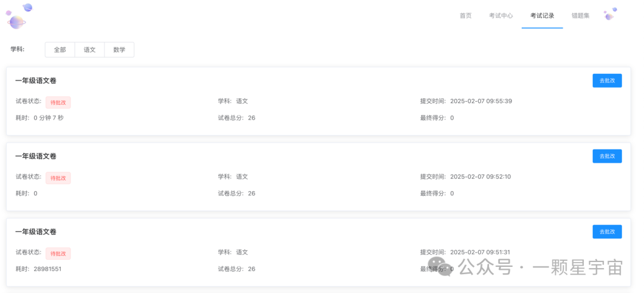Viewport: 644px width, 293px height.
Task: Filter subjects by 语文
Action: click(x=89, y=50)
